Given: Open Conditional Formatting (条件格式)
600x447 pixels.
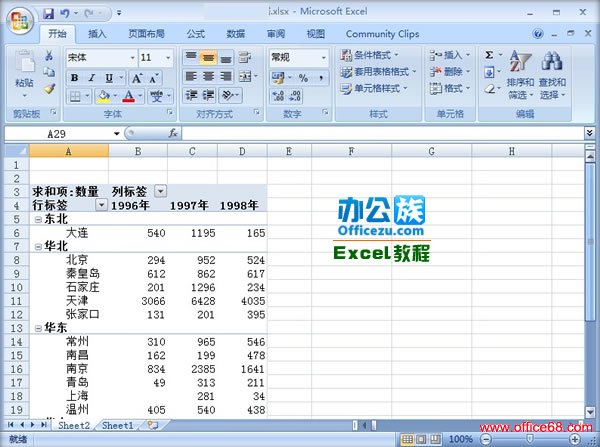Looking at the screenshot, I should click(x=369, y=55).
